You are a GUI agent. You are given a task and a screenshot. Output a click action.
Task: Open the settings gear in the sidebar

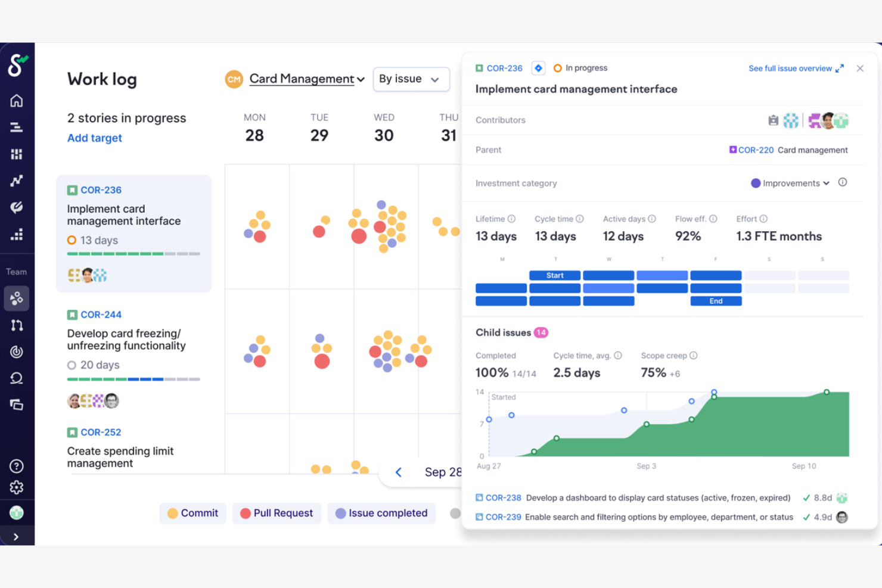tap(17, 487)
